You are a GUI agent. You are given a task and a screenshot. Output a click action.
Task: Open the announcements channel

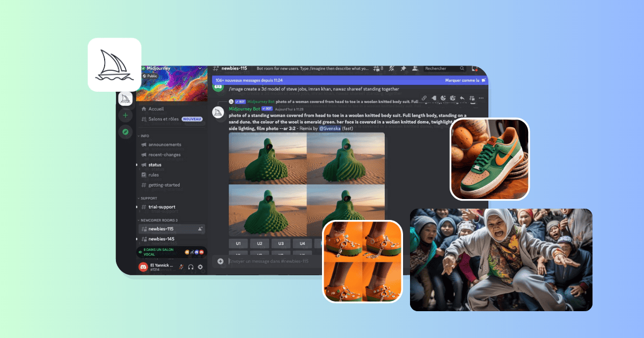(x=164, y=145)
